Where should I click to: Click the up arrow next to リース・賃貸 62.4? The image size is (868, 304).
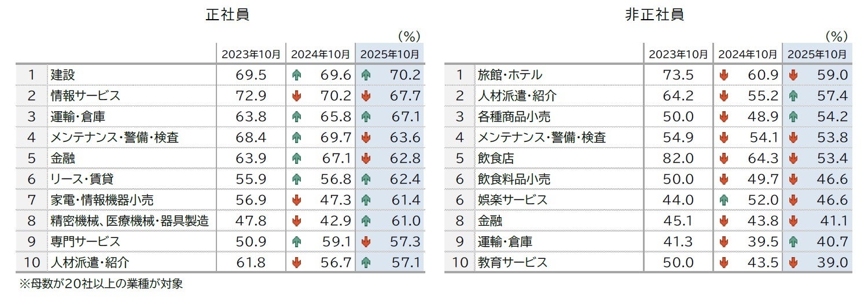[366, 179]
